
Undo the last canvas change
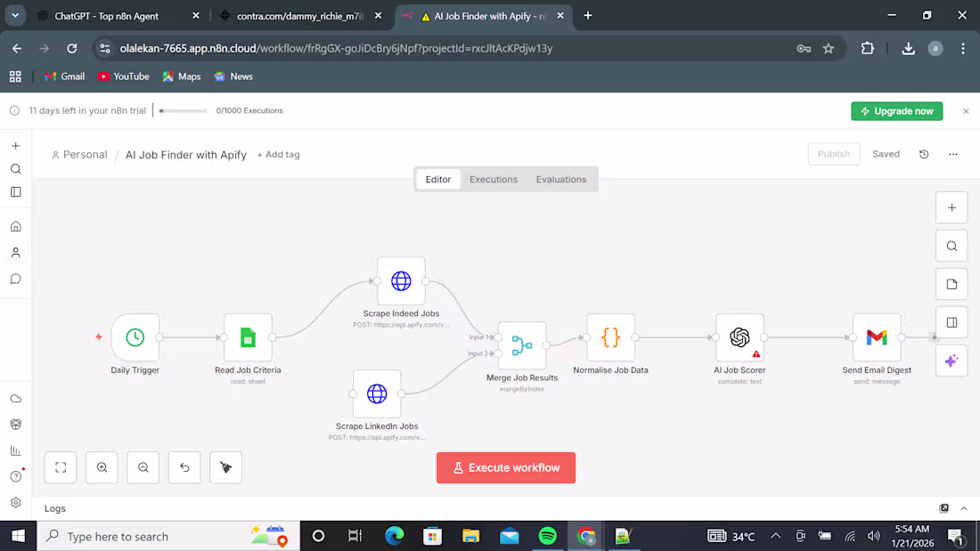pyautogui.click(x=184, y=467)
